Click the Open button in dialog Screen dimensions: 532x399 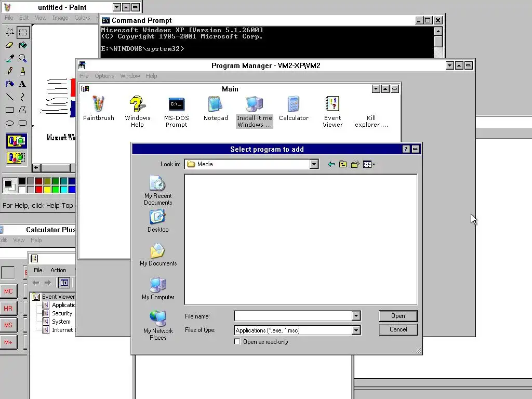[x=398, y=316]
